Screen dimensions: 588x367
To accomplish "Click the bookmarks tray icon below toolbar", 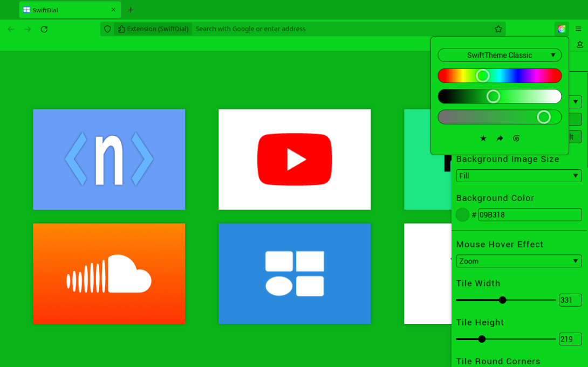I will [580, 44].
